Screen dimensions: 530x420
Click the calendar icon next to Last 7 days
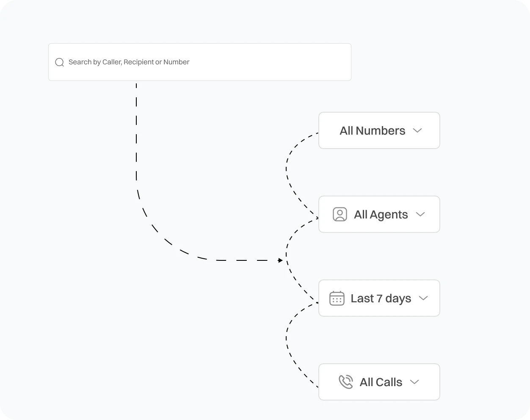(337, 298)
